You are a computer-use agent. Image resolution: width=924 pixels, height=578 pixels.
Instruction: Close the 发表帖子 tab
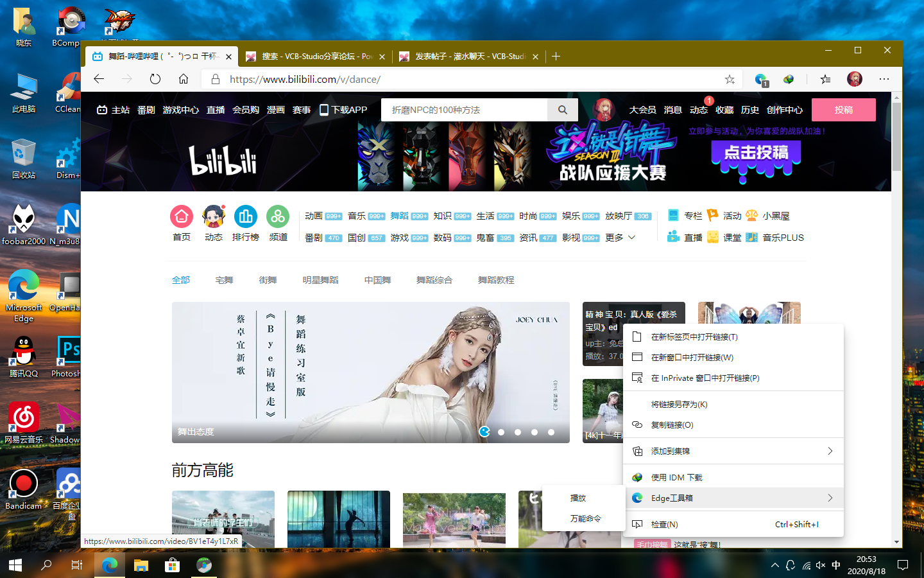(535, 57)
